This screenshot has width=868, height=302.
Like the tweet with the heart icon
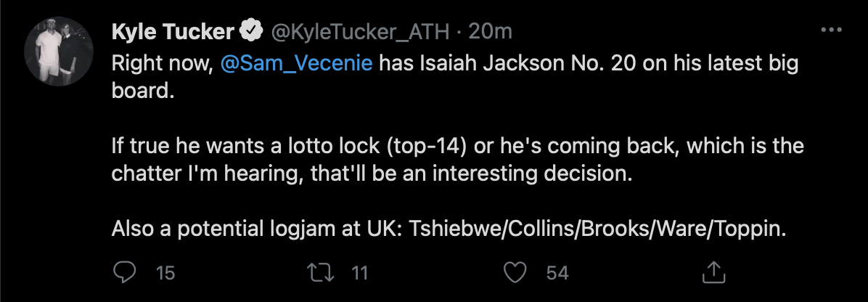[514, 273]
